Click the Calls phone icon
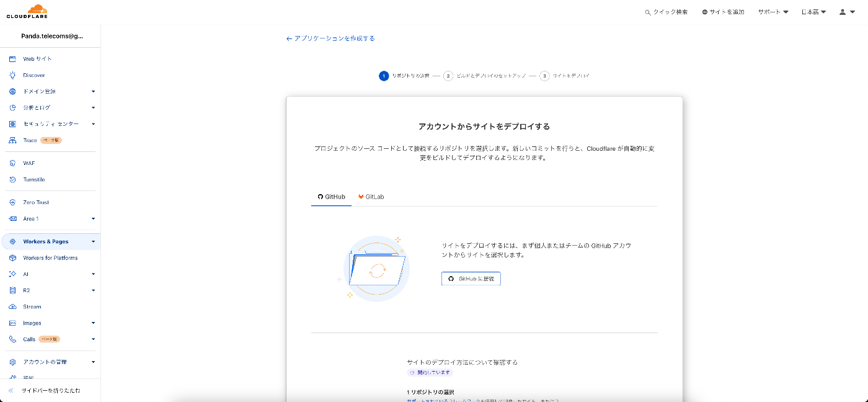This screenshot has width=868, height=402. [12, 339]
